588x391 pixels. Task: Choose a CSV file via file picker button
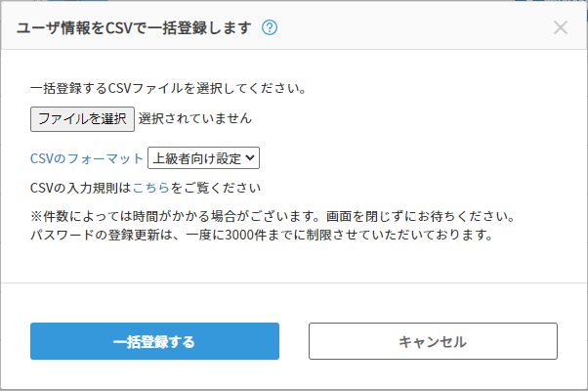[82, 119]
